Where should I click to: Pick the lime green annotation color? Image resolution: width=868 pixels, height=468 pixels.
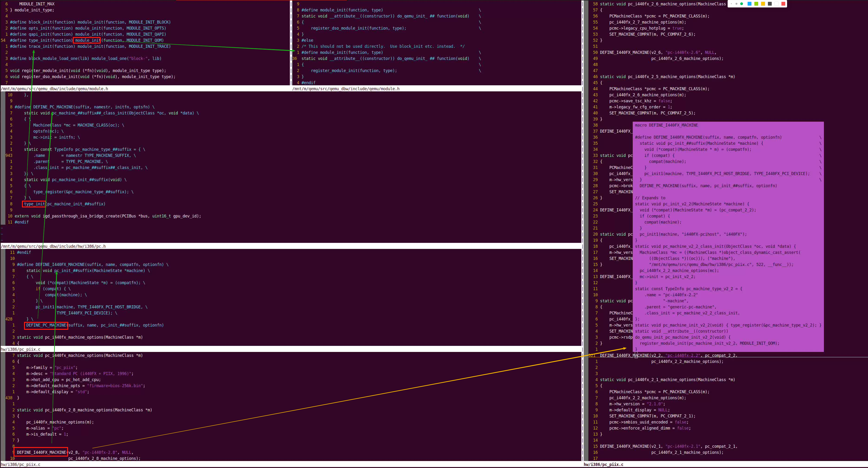(757, 4)
